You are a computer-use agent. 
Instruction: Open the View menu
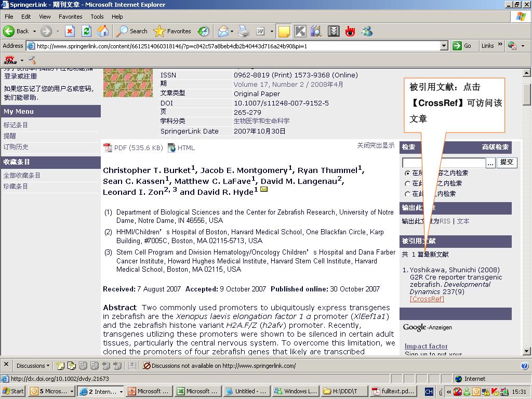pyautogui.click(x=45, y=17)
